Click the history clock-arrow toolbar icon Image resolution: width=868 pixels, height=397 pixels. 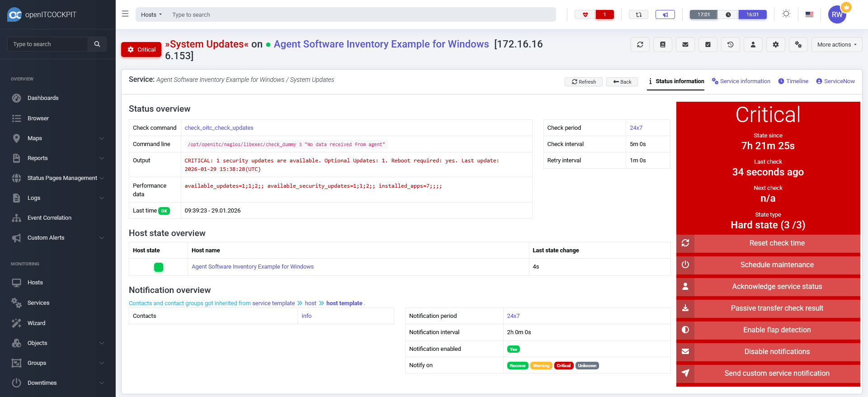click(x=730, y=45)
